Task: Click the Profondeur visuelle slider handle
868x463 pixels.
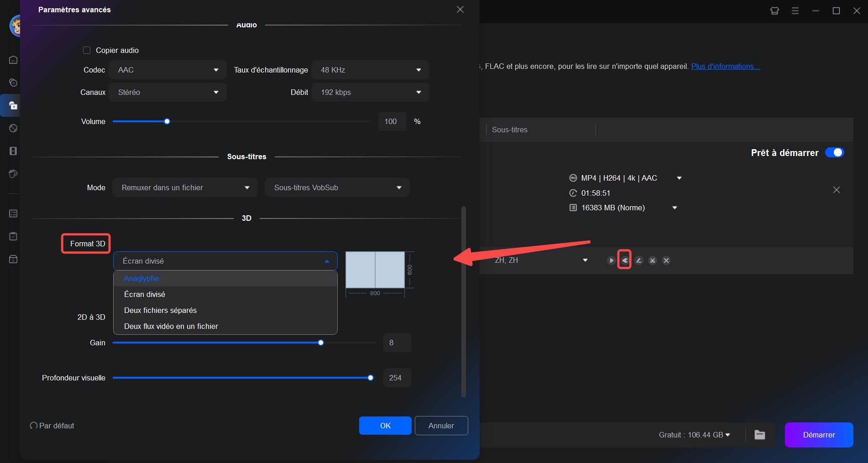Action: click(371, 378)
